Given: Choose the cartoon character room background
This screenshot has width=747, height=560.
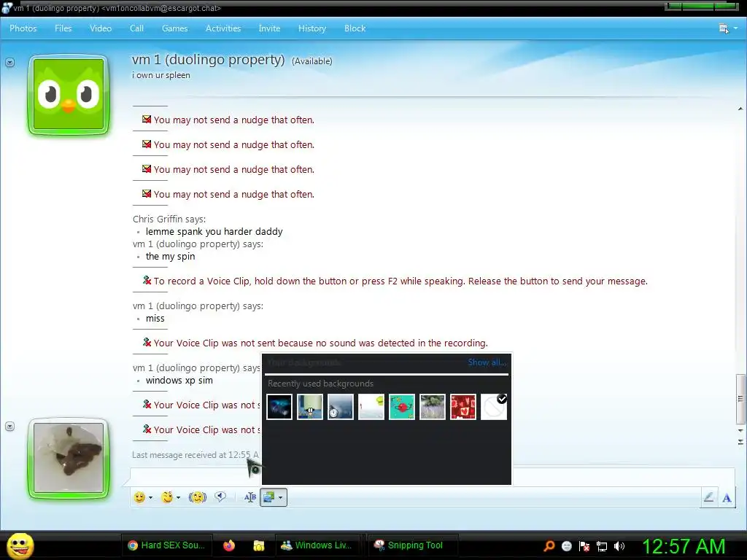Looking at the screenshot, I should [x=309, y=407].
